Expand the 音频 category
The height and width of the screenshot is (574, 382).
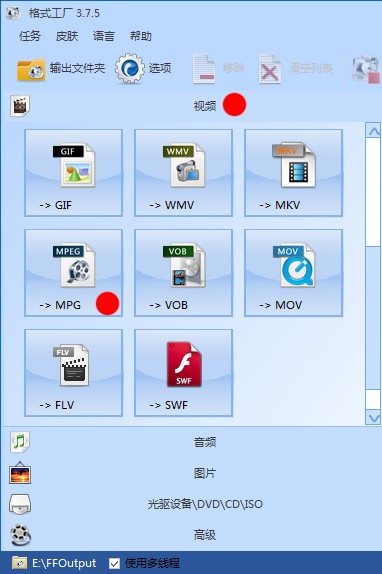click(191, 442)
